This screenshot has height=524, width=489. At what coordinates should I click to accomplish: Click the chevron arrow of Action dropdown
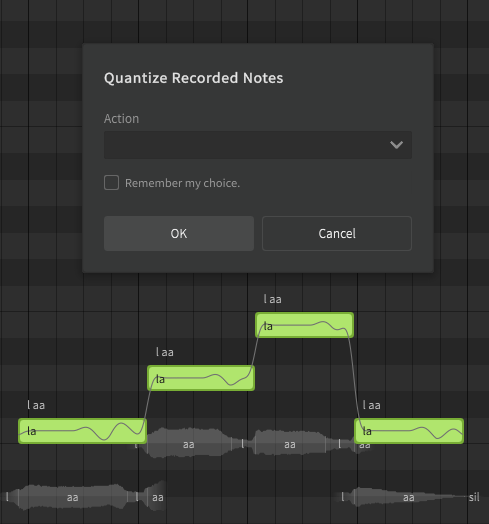[396, 145]
